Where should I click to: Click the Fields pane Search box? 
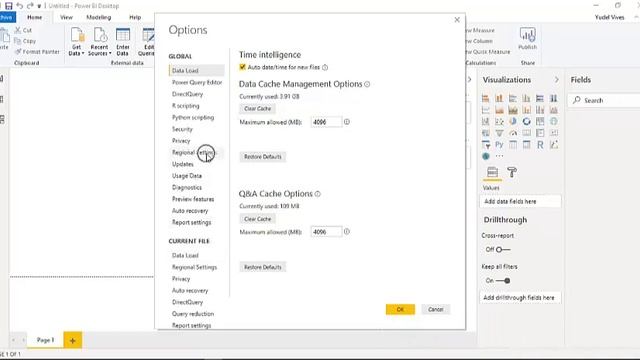point(605,100)
